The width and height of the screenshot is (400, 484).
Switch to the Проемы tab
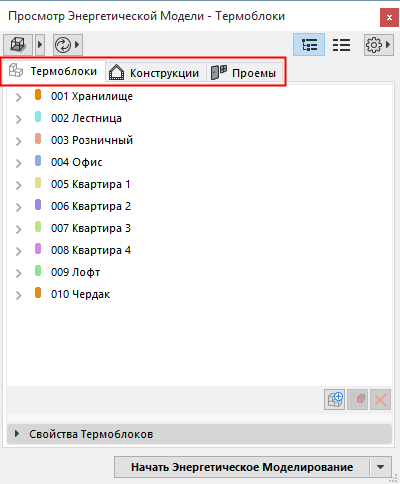(245, 73)
